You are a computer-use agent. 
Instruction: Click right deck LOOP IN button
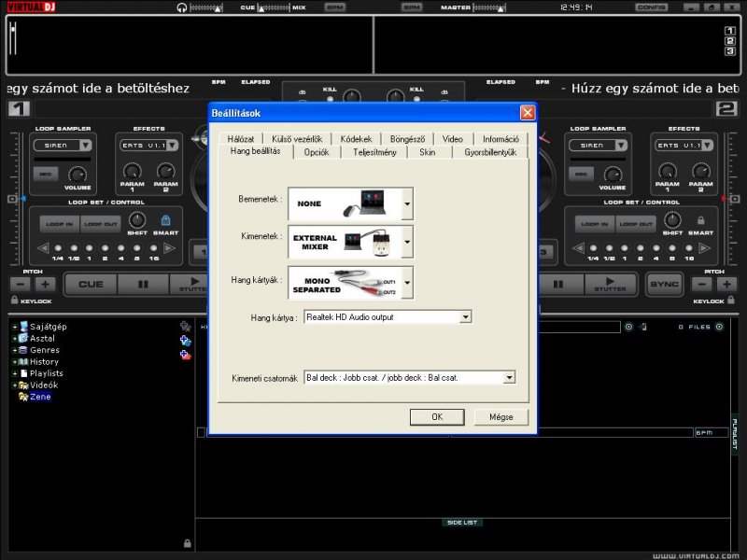pos(595,224)
